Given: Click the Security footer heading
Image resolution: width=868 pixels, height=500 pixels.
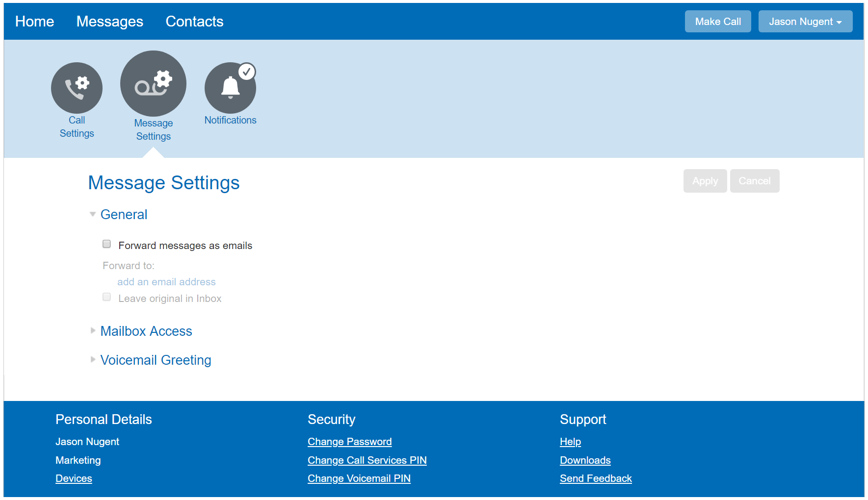Looking at the screenshot, I should [331, 419].
